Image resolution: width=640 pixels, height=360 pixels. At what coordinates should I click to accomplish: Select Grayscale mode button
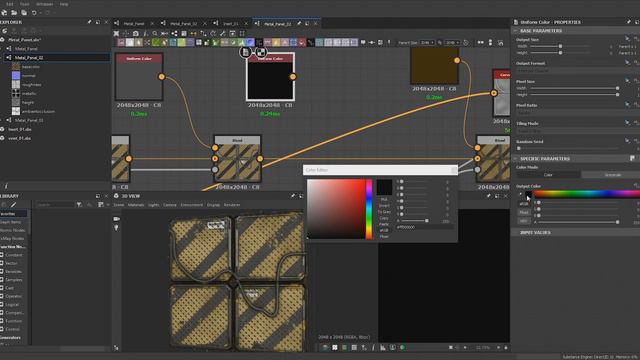point(611,175)
